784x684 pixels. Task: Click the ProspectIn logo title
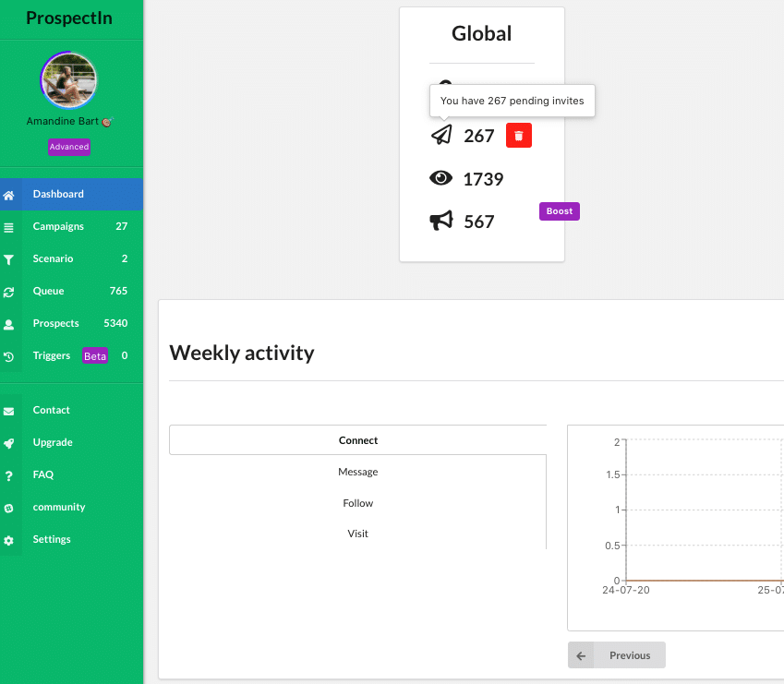point(69,18)
